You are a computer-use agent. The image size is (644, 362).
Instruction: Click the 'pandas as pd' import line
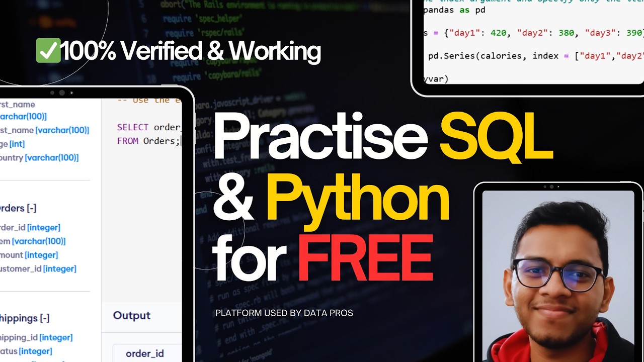coord(454,10)
